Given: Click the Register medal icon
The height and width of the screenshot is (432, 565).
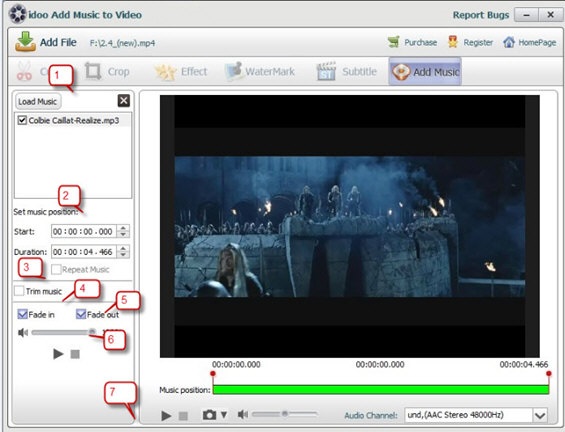Looking at the screenshot, I should point(453,42).
